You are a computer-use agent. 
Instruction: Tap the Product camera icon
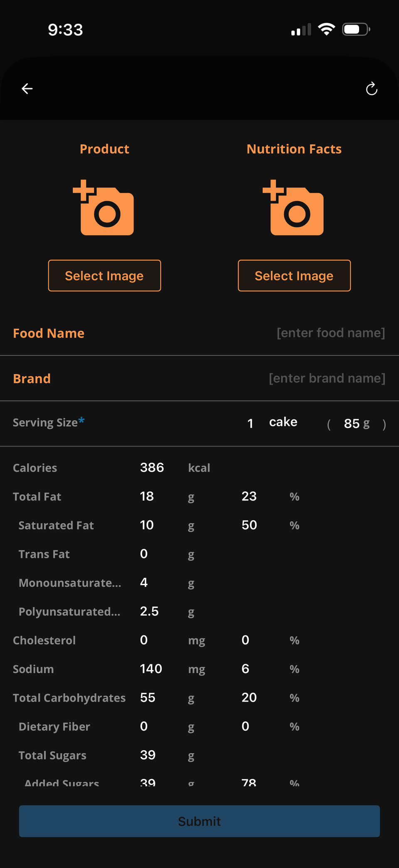coord(104,208)
